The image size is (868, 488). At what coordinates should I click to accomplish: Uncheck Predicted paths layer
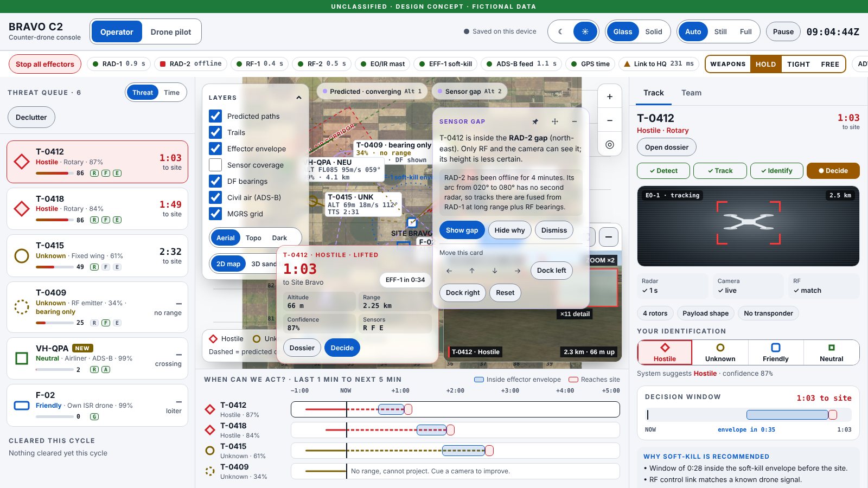coord(215,116)
